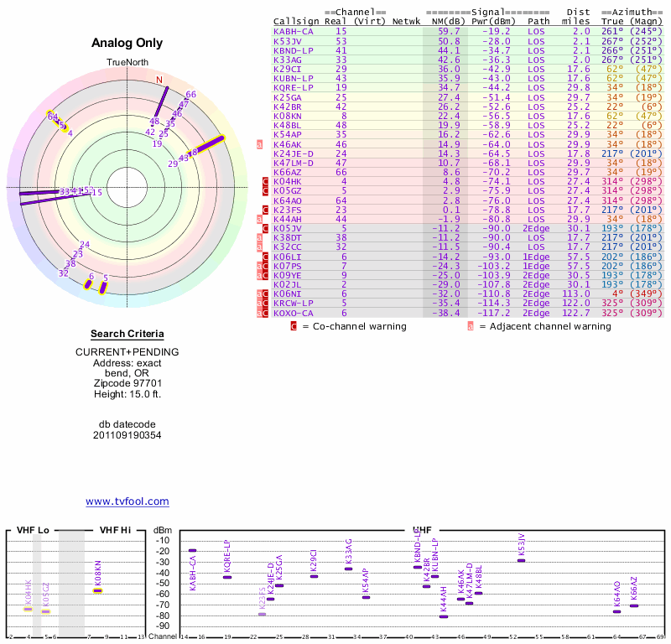Click the K29CI bar in UHF chart
Image resolution: width=671 pixels, height=644 pixels.
coord(314,576)
